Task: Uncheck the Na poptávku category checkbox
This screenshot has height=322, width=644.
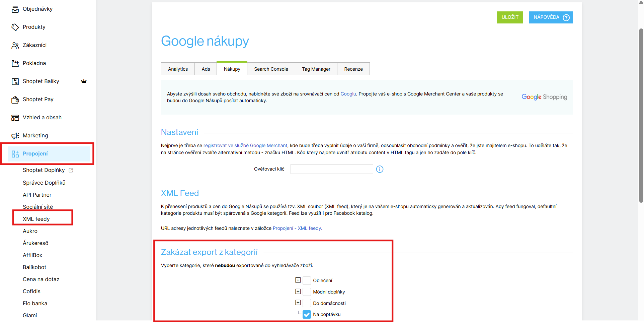Action: pos(307,315)
